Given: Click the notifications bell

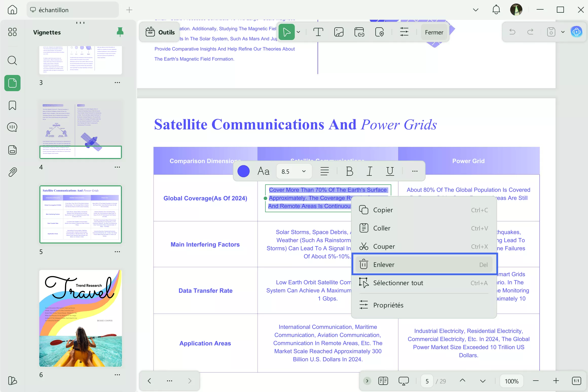Looking at the screenshot, I should click(496, 10).
